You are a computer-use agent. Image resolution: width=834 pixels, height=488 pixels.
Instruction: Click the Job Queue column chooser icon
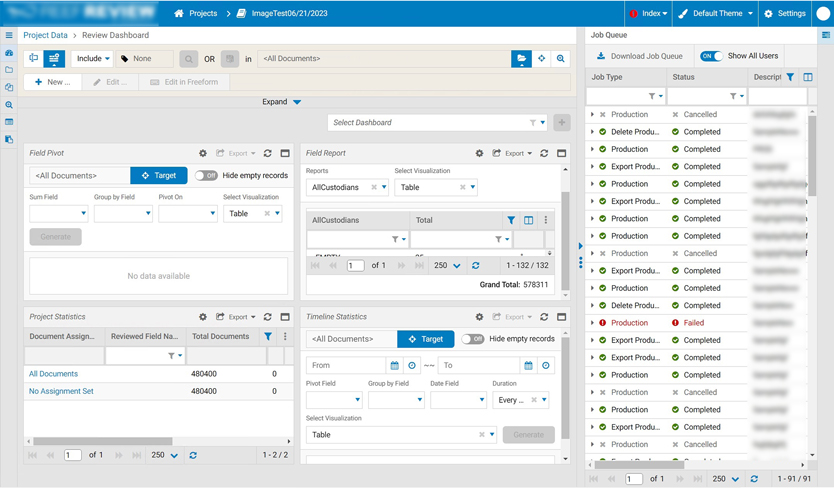pos(808,77)
